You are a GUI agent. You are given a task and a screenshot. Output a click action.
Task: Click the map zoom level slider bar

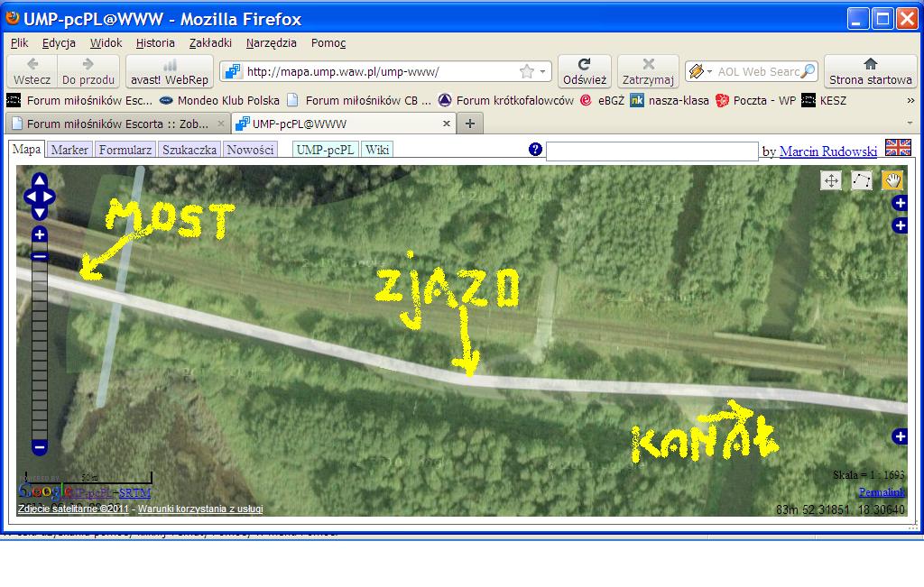39,343
